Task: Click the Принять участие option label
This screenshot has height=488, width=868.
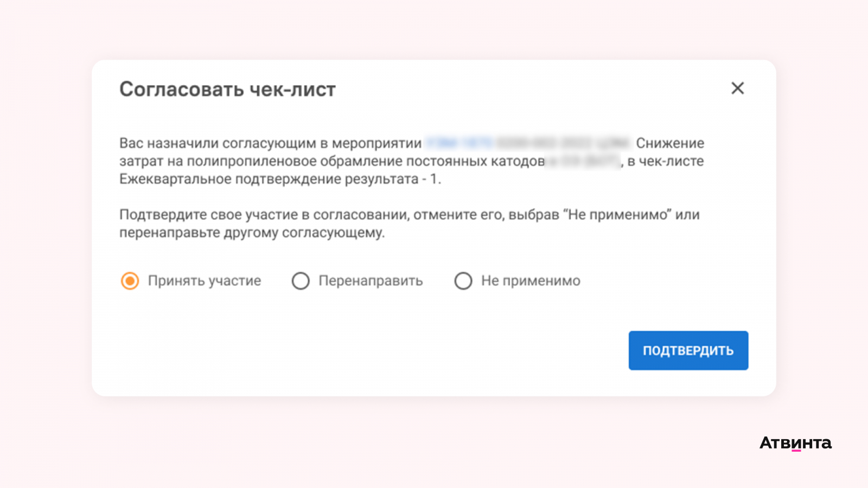Action: click(205, 281)
